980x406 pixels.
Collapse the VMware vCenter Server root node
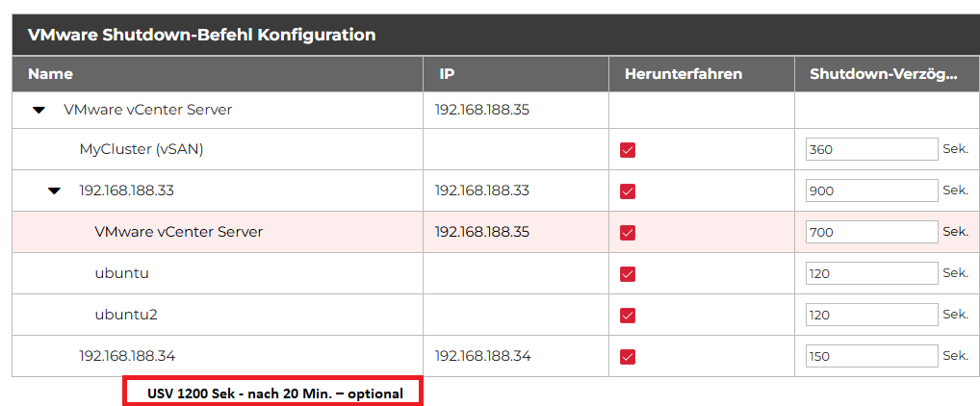39,111
